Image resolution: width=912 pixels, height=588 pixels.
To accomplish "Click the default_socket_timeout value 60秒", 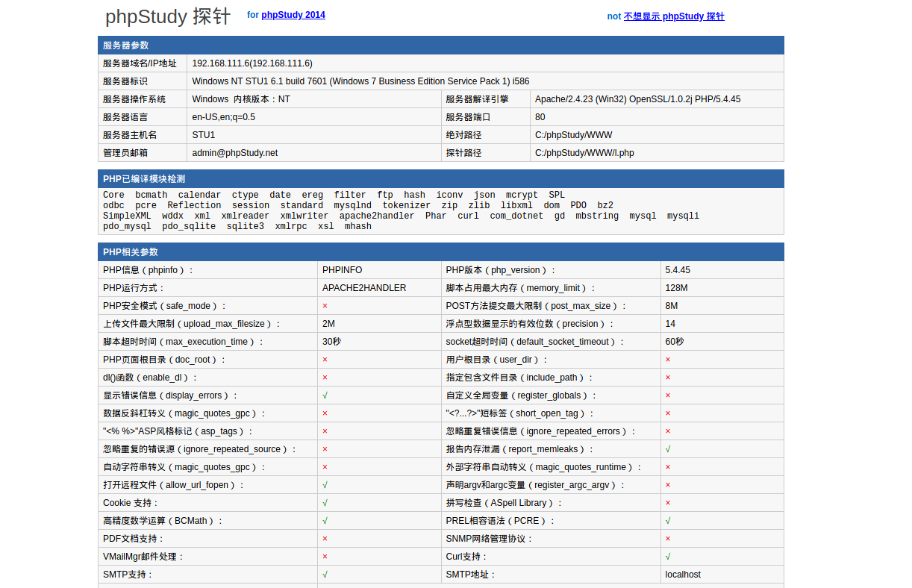I will coord(675,342).
